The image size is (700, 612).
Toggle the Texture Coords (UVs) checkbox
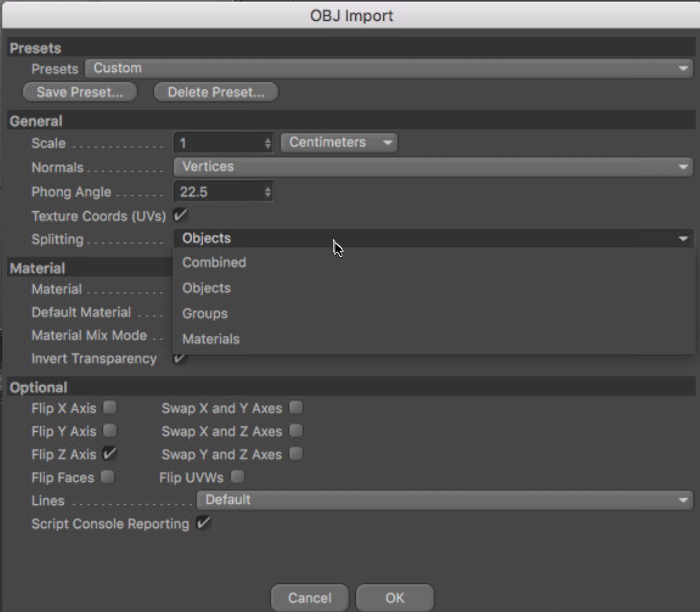pos(180,215)
